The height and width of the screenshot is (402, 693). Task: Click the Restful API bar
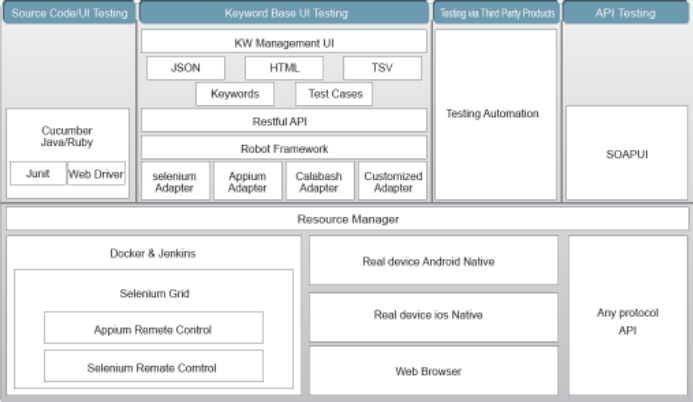[283, 121]
